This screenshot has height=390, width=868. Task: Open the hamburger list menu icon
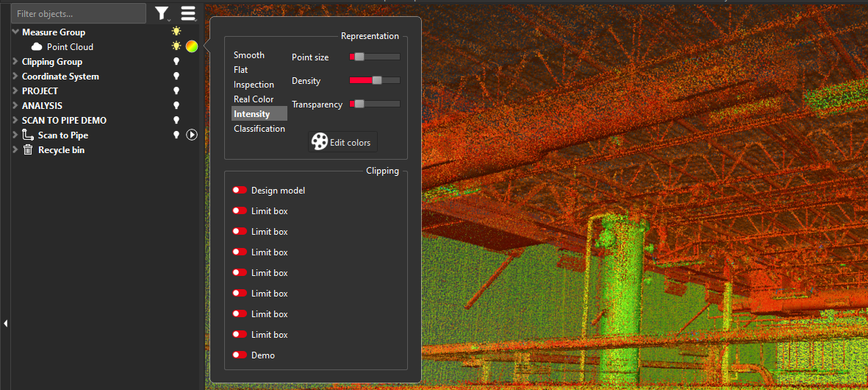pyautogui.click(x=188, y=13)
